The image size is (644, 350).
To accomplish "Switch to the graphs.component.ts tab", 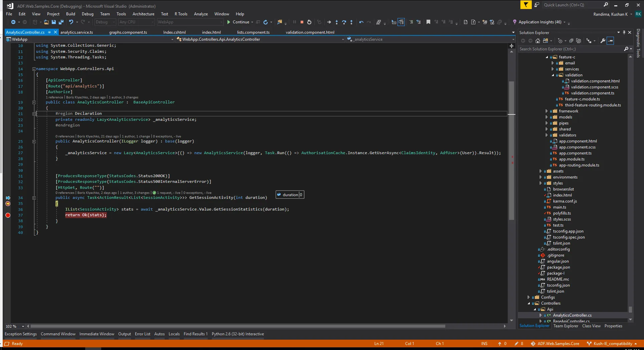I will click(128, 32).
